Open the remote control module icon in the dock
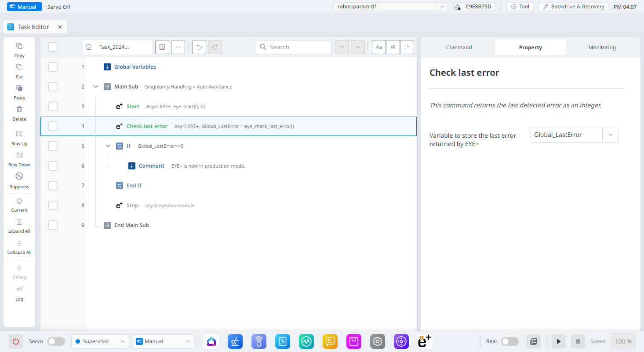This screenshot has height=352, width=644. 259,341
